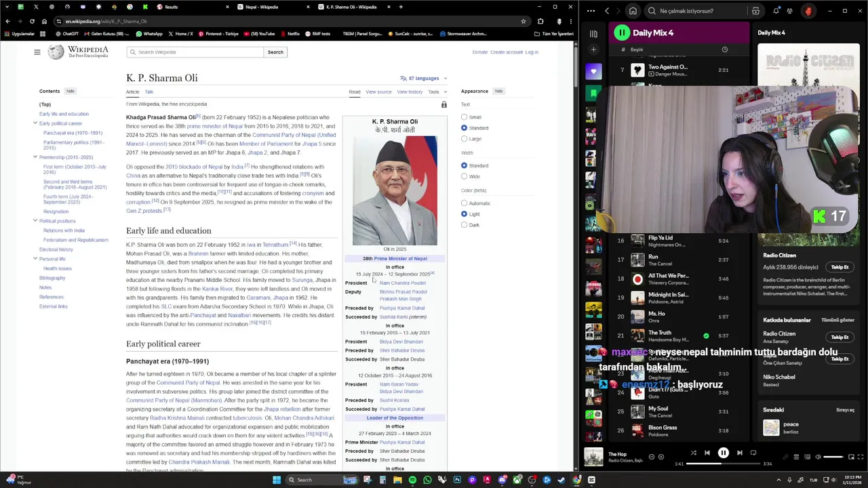Open the Tools dropdown menu
The height and width of the screenshot is (488, 868).
[437, 92]
